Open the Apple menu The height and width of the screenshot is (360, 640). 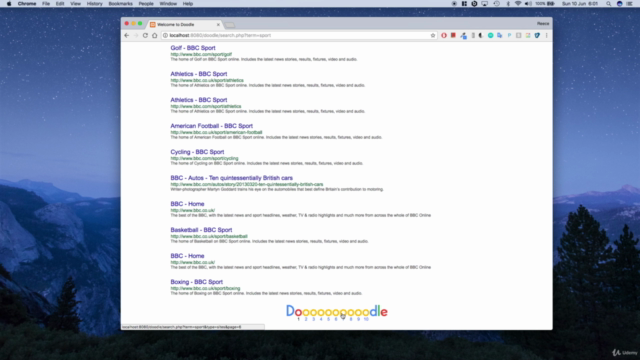click(9, 4)
